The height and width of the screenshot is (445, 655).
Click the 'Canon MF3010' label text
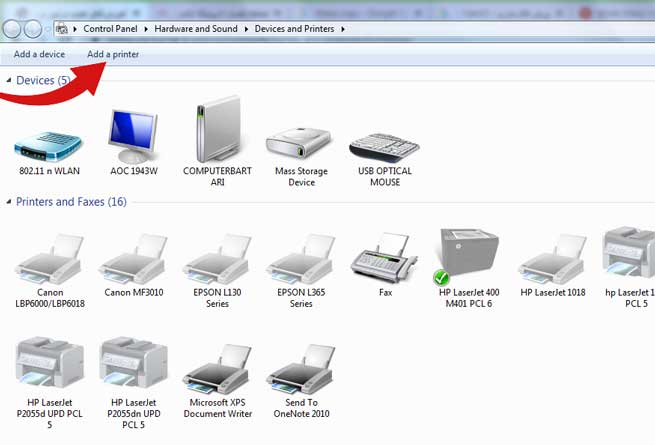pyautogui.click(x=134, y=292)
